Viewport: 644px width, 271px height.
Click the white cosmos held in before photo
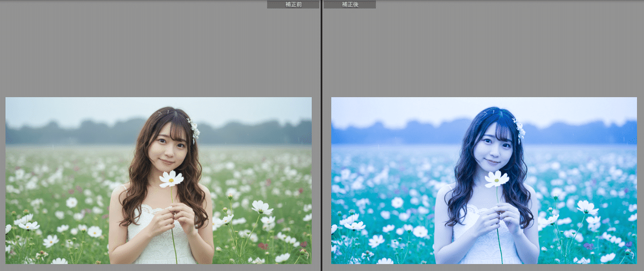(171, 179)
